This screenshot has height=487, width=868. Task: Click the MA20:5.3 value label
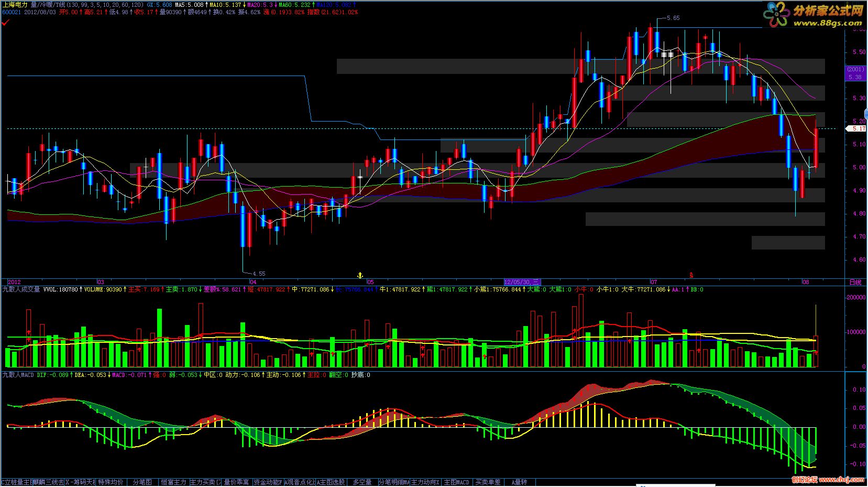259,4
